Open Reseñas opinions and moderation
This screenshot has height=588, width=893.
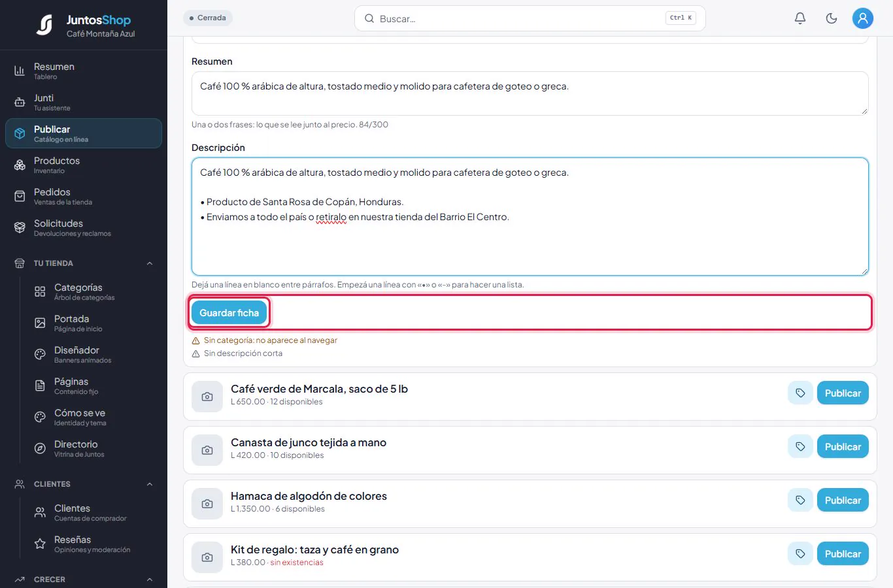(x=93, y=544)
